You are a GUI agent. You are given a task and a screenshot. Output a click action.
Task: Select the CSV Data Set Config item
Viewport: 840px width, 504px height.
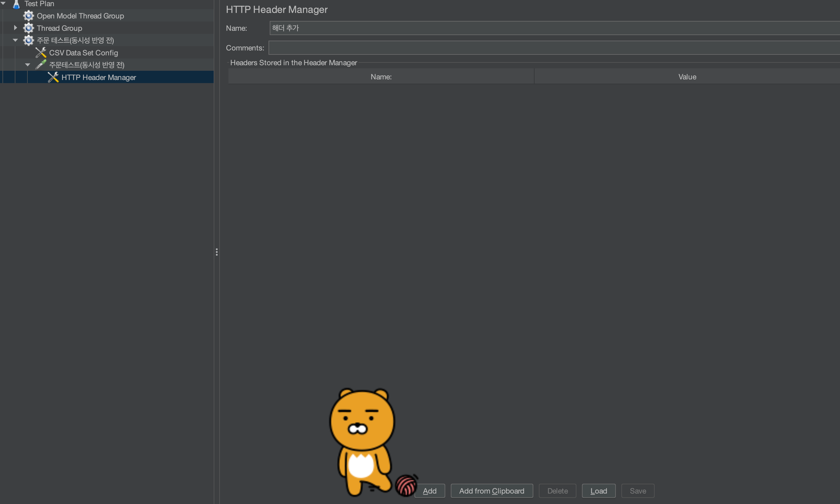click(x=83, y=53)
